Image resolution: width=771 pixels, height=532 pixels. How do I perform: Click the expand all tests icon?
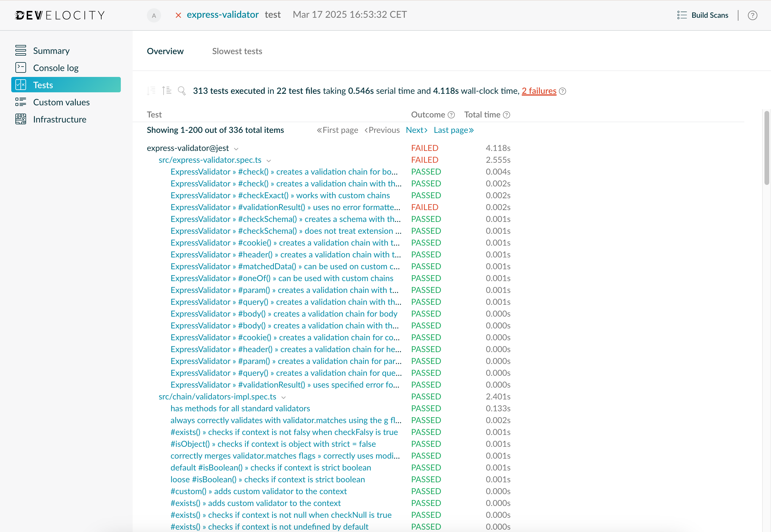coord(166,91)
